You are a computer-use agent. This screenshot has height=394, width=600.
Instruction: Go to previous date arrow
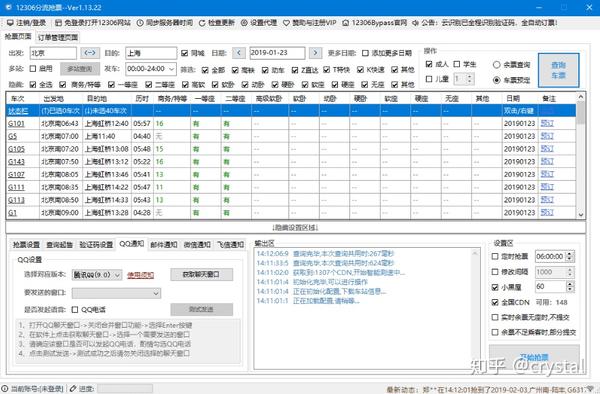[239, 53]
